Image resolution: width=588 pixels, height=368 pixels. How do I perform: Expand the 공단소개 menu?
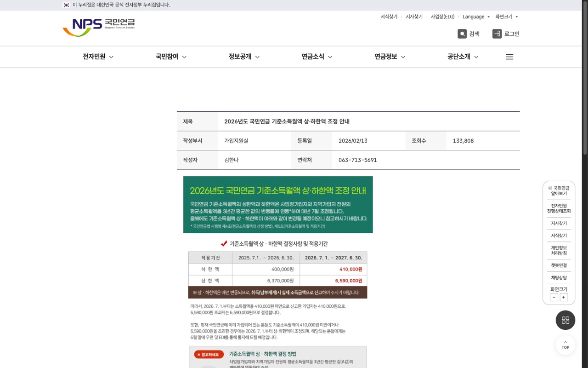tap(463, 57)
